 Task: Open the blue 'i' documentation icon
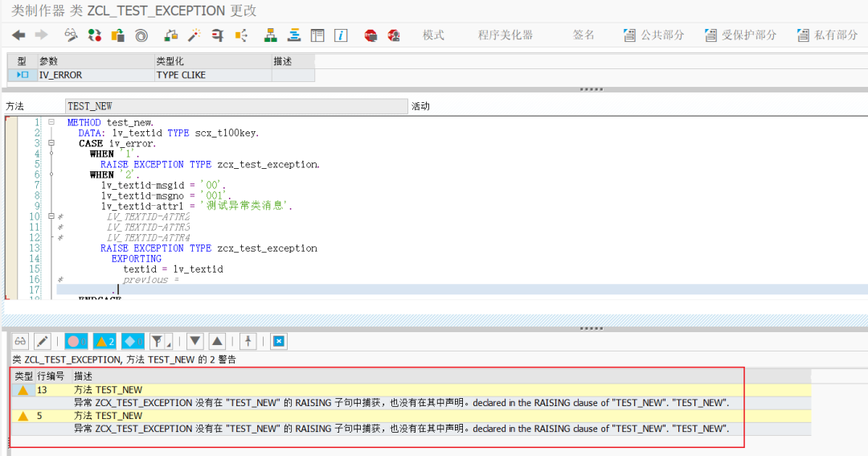341,35
